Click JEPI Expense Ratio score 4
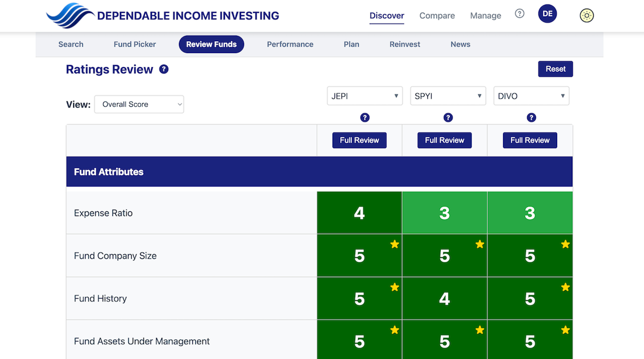This screenshot has height=359, width=644. click(359, 213)
